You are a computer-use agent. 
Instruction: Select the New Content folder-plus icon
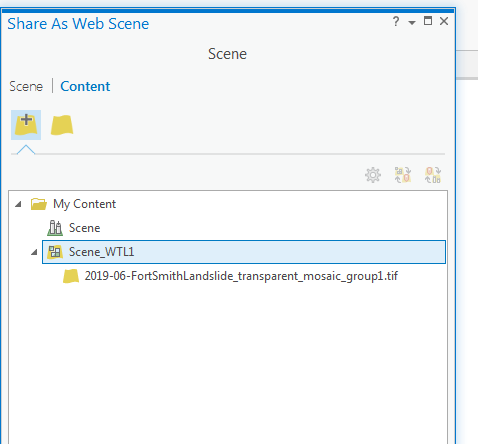pos(26,125)
